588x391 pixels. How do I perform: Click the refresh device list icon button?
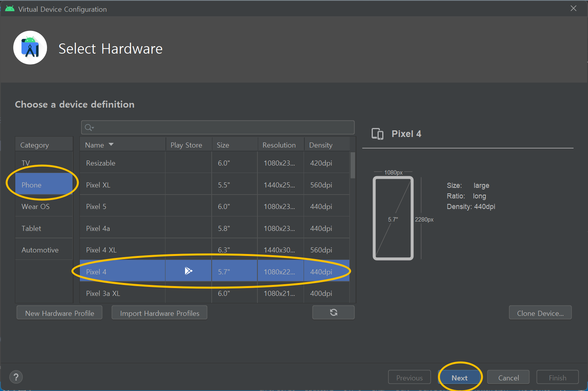[x=333, y=312]
